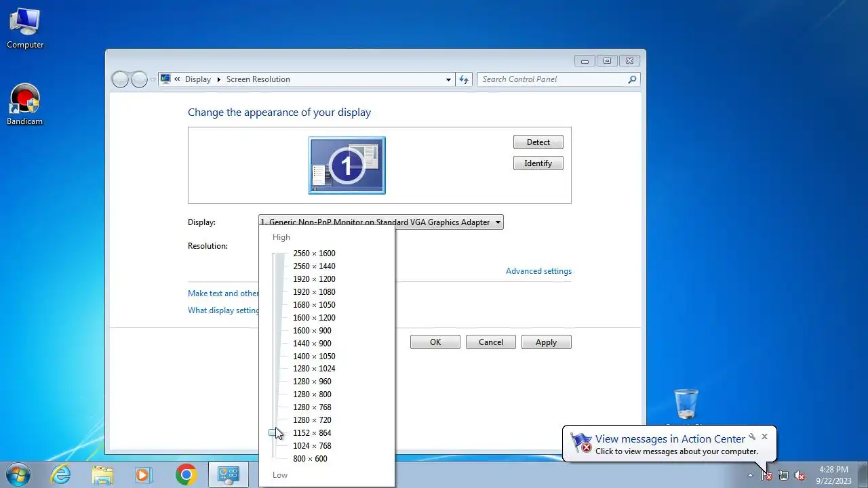868x488 pixels.
Task: Launch Internet Explorer from taskbar
Action: pyautogui.click(x=61, y=474)
